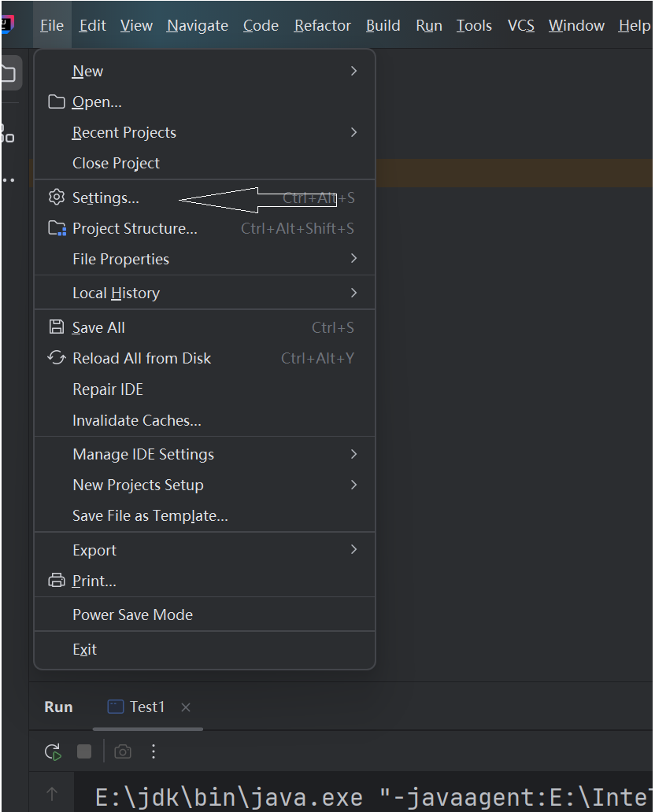Open the Code menu
The image size is (655, 812).
pyautogui.click(x=261, y=25)
